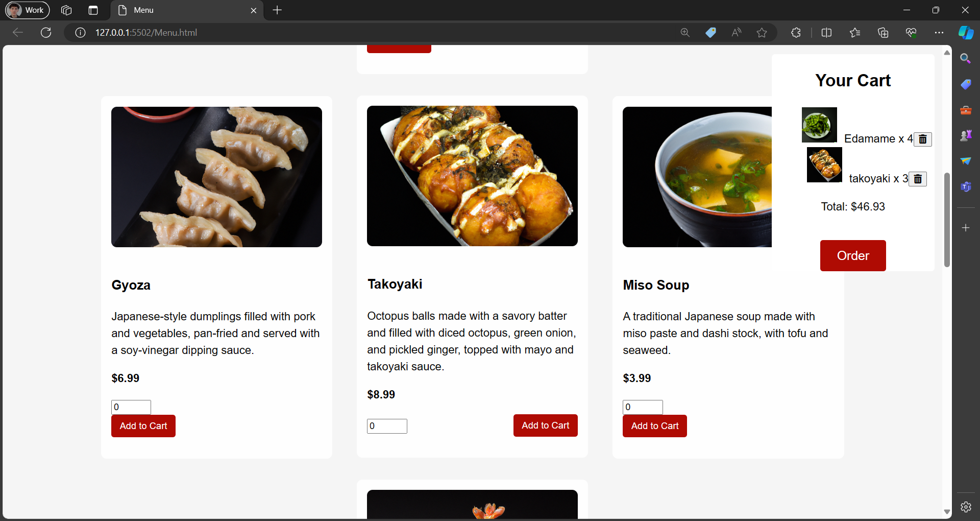Click the Takoyaki photo in menu

472,176
